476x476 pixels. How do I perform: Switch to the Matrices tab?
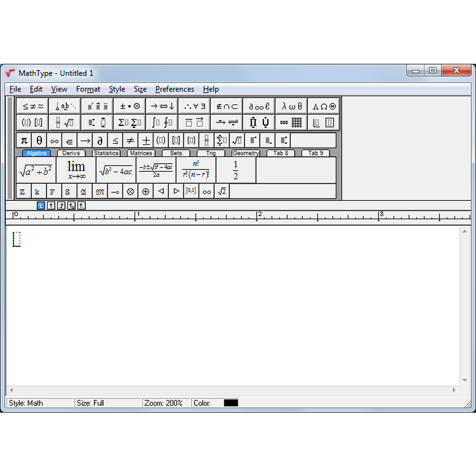(x=141, y=153)
